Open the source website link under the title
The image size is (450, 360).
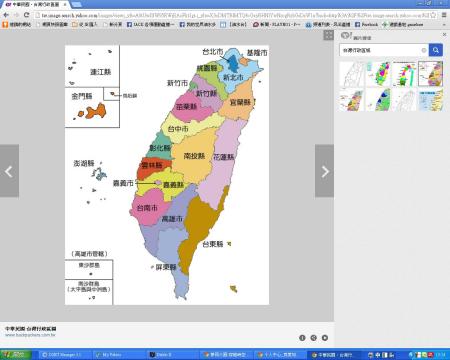[x=30, y=335]
